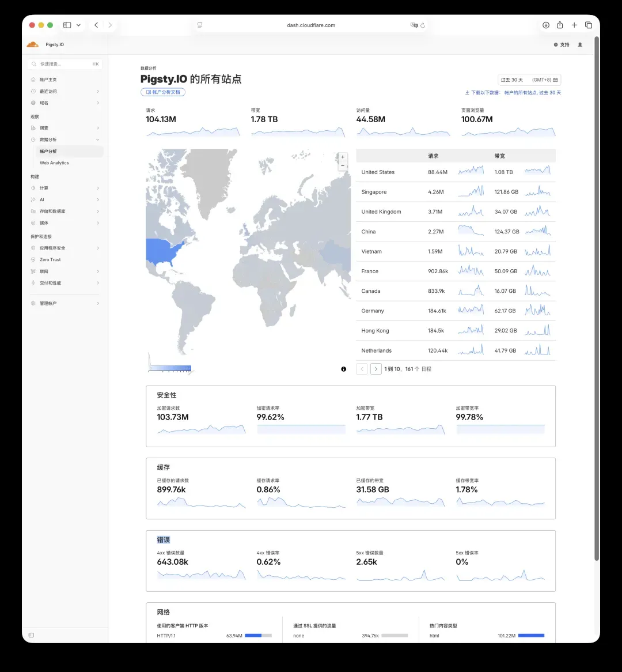Click the 存储和数据库 icon
Image resolution: width=622 pixels, height=672 pixels.
(33, 212)
